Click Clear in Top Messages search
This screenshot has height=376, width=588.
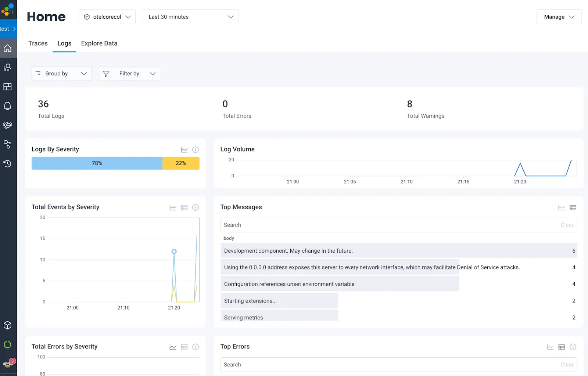pyautogui.click(x=567, y=225)
